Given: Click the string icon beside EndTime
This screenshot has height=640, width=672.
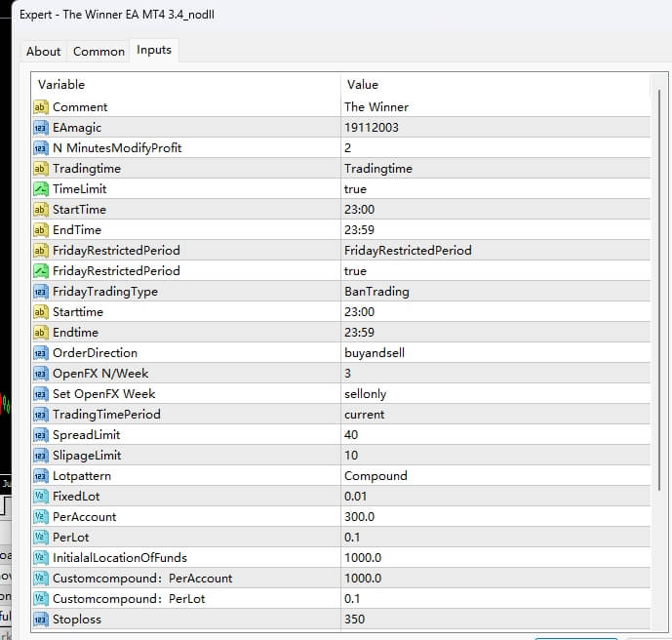Looking at the screenshot, I should coord(41,230).
